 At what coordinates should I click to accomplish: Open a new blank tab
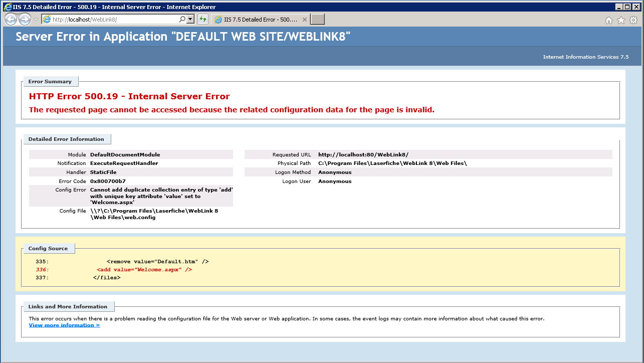tap(318, 20)
